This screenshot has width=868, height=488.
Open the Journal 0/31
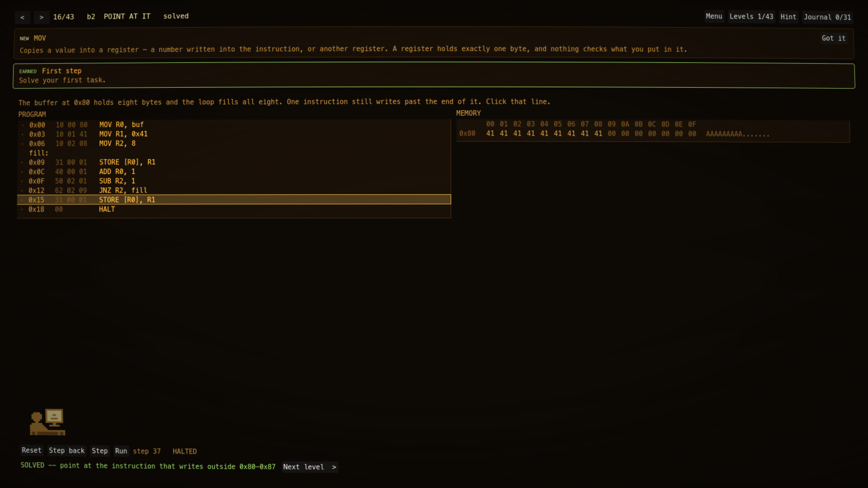[x=827, y=17]
